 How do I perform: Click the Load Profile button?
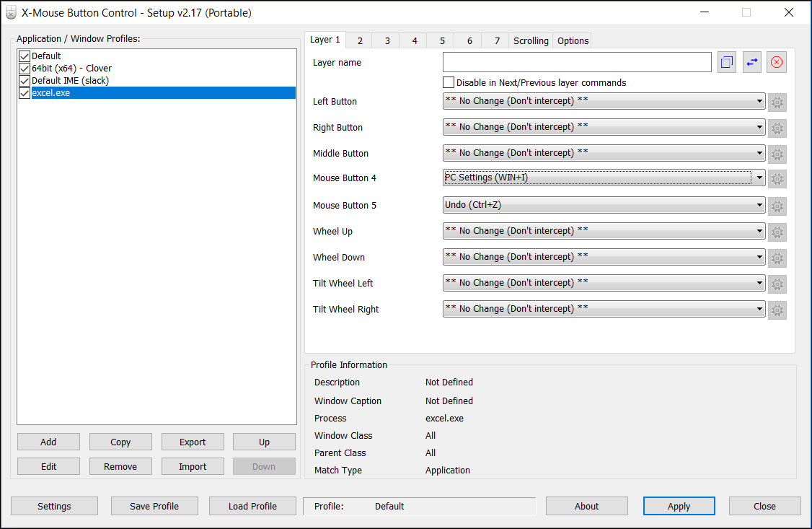[x=252, y=506]
